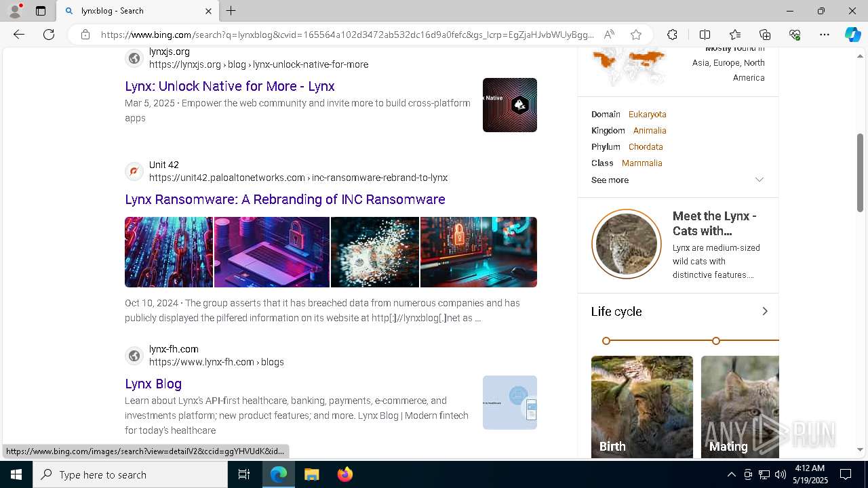
Task: Open File Explorer from taskbar
Action: (x=311, y=474)
